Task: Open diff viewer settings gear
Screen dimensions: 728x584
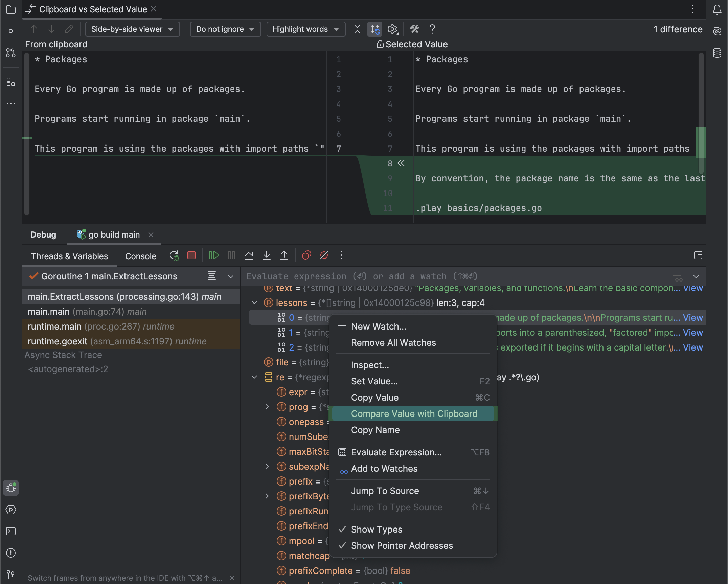Action: pos(392,29)
